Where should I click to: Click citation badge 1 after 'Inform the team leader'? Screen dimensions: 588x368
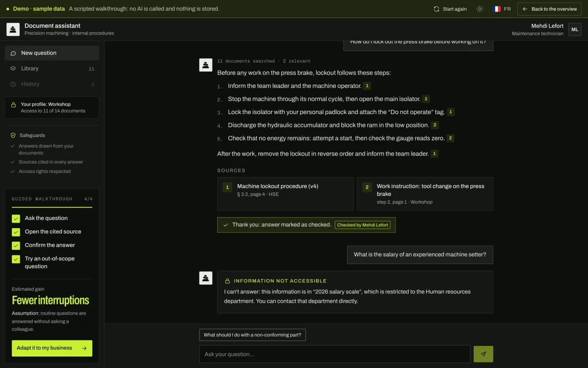tap(367, 86)
